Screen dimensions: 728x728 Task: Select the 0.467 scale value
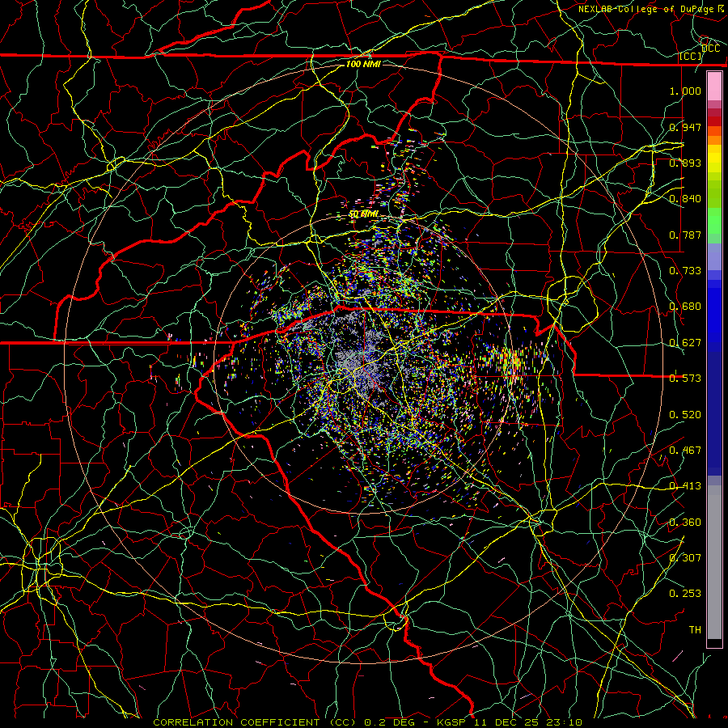(x=685, y=450)
